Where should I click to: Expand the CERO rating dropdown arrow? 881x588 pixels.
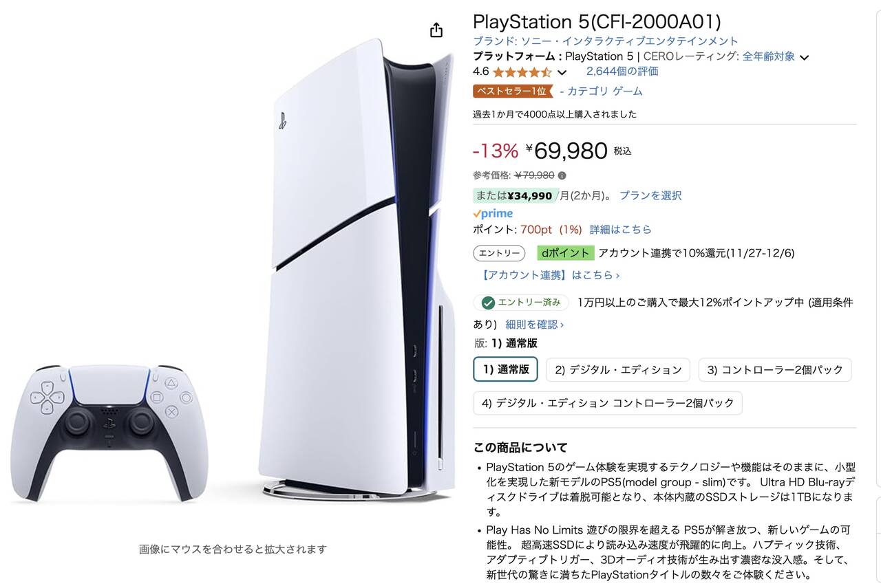(x=804, y=57)
